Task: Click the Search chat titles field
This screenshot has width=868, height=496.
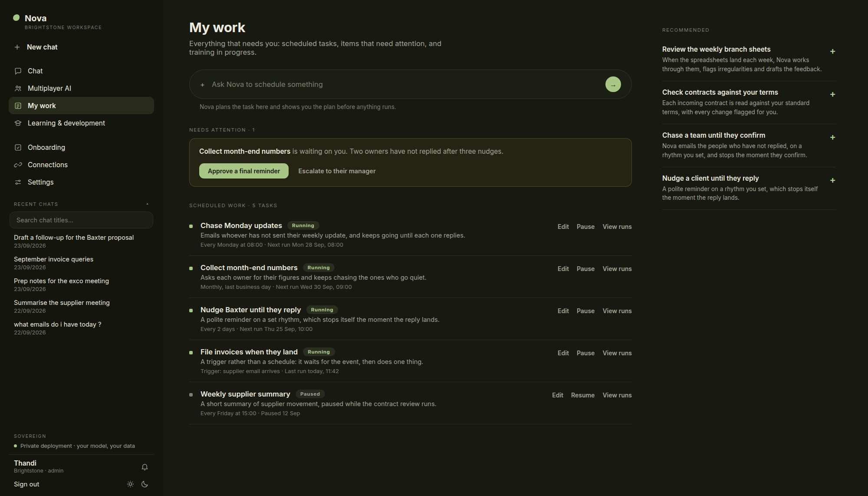Action: tap(81, 220)
